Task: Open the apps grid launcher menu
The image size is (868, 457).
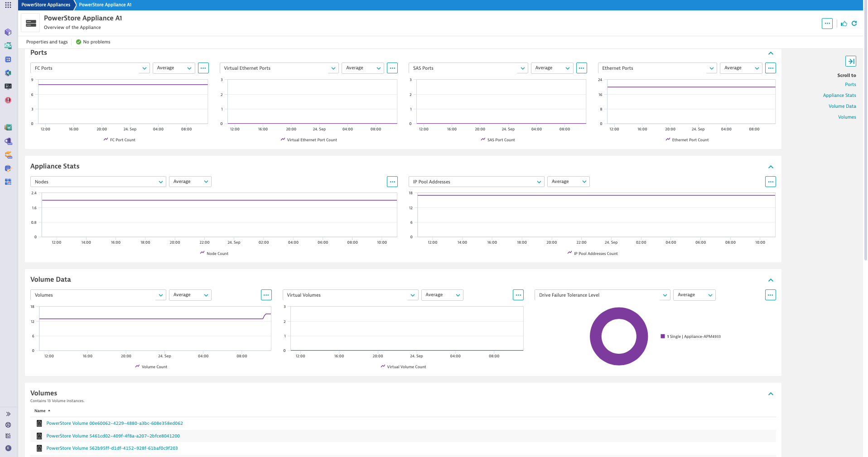Action: tap(8, 5)
